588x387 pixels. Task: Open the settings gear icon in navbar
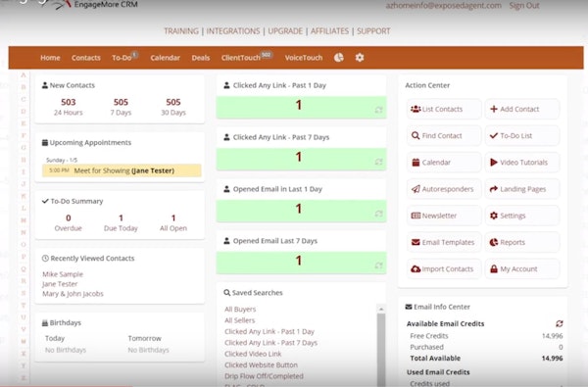(x=360, y=58)
